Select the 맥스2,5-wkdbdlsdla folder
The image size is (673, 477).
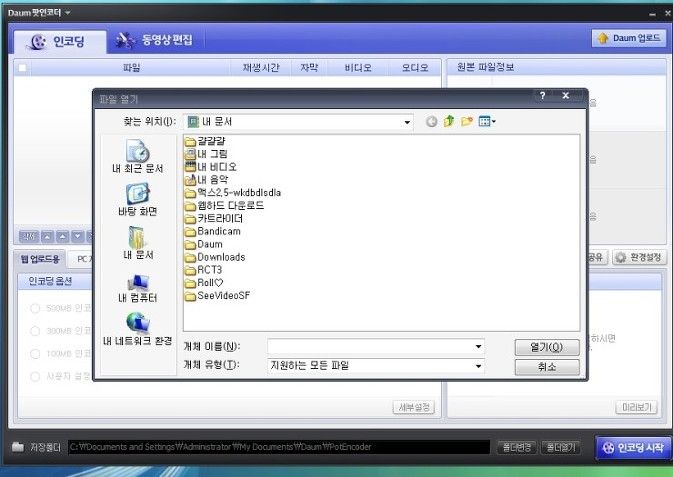pyautogui.click(x=233, y=193)
